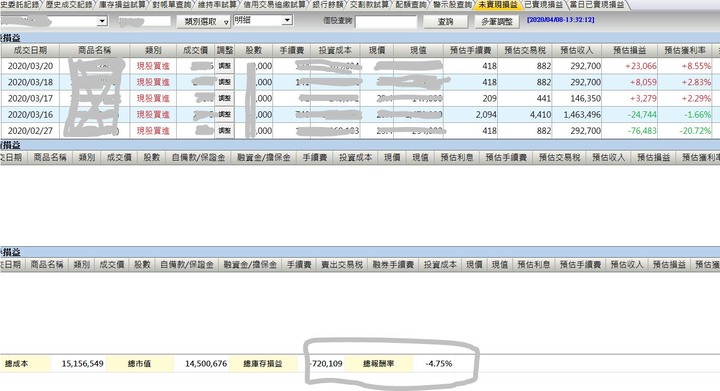Select the 維持率試算 tab
Image resolution: width=720 pixels, height=391 pixels.
pos(217,5)
